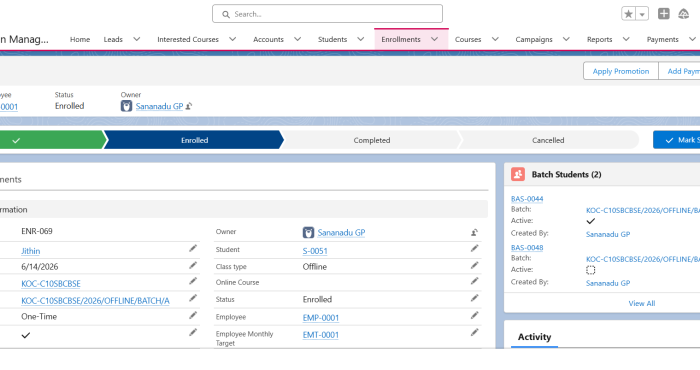Open the Payments tab
Viewport: 700px width, 370px height.
(662, 39)
